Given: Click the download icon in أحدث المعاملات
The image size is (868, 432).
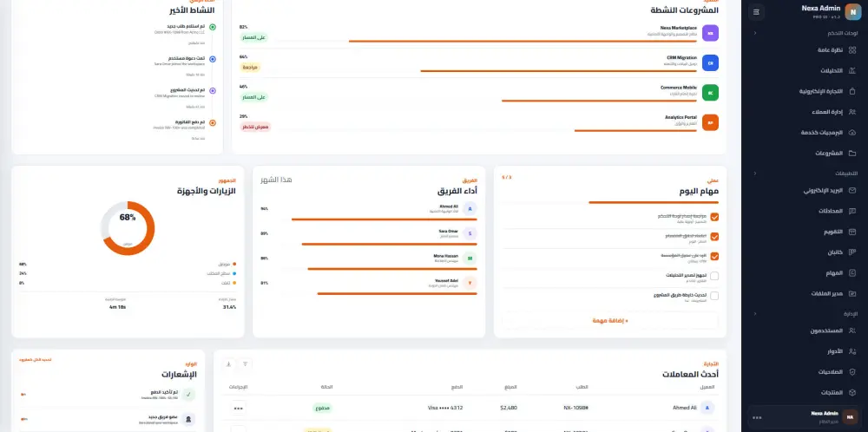Looking at the screenshot, I should pyautogui.click(x=228, y=364).
